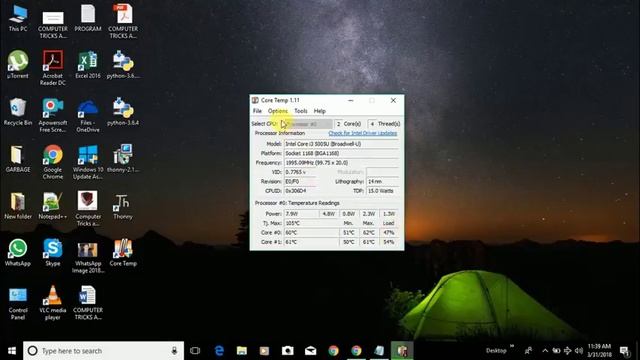Screen dimensions: 640x360
Task: Click the Core #1 temperature 61°C
Action: (311, 242)
